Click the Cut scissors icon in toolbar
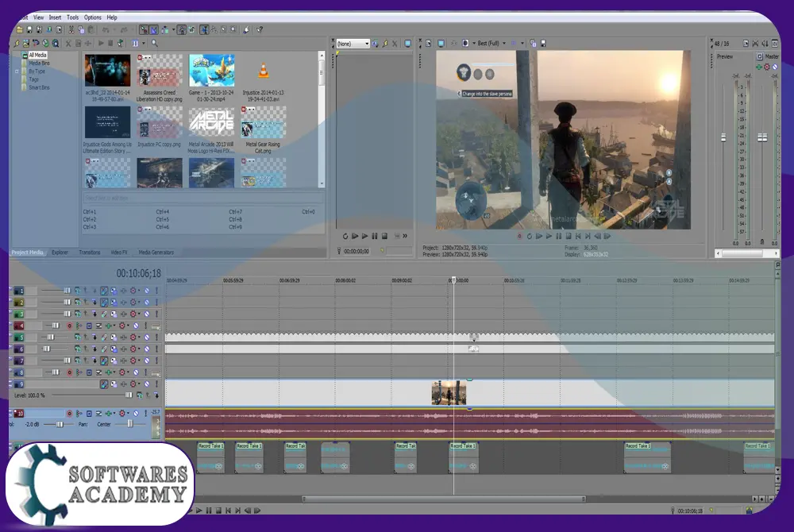 coord(71,30)
